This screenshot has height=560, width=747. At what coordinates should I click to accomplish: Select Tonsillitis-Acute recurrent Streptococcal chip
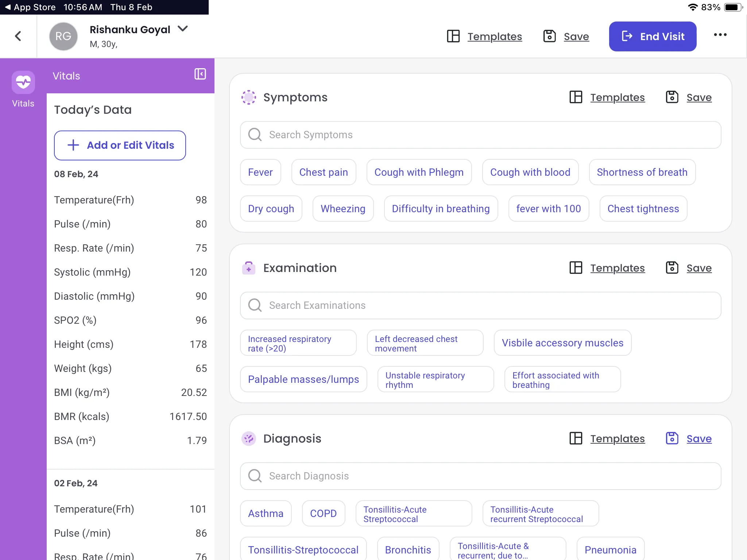point(541,513)
